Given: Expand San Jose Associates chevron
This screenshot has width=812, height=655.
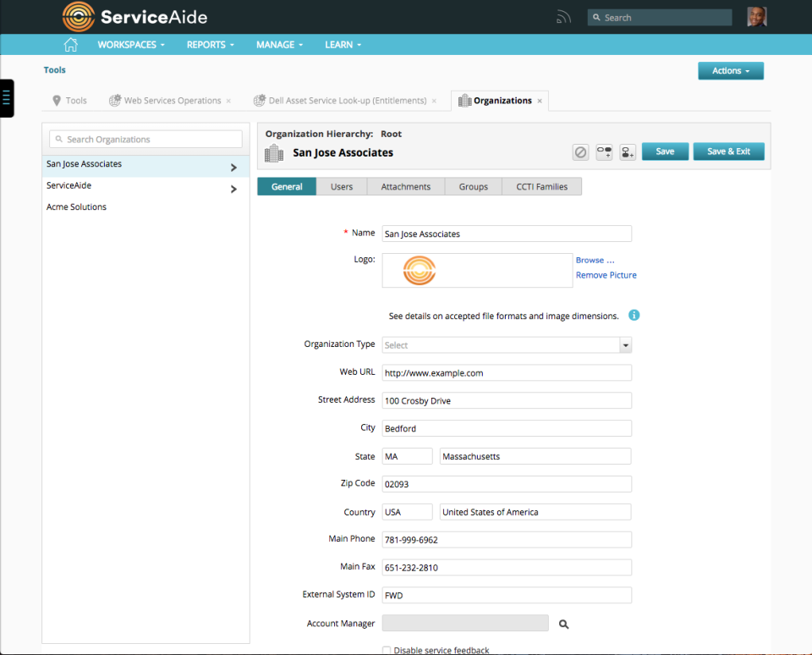Looking at the screenshot, I should [233, 168].
